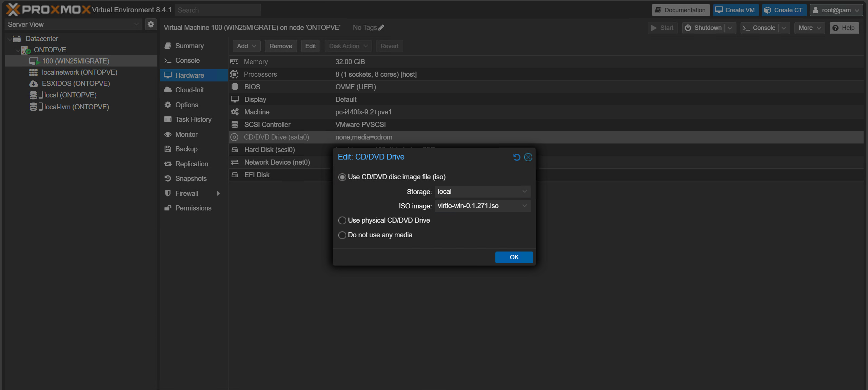The image size is (868, 390).
Task: Click the Network Device arrows icon
Action: pos(235,162)
